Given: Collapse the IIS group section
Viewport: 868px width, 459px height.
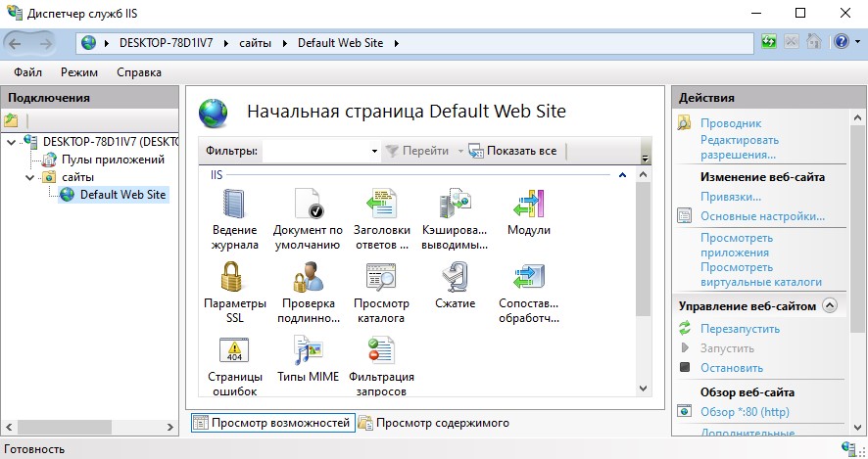Looking at the screenshot, I should point(622,175).
